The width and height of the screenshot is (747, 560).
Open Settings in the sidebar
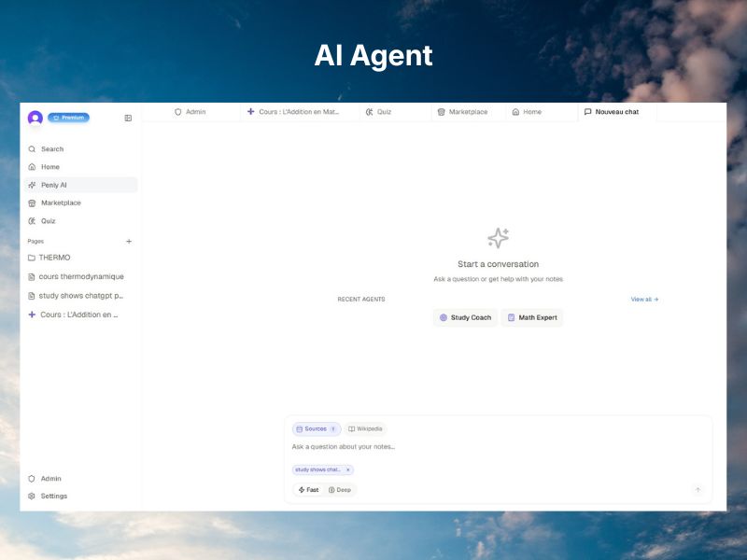point(53,496)
